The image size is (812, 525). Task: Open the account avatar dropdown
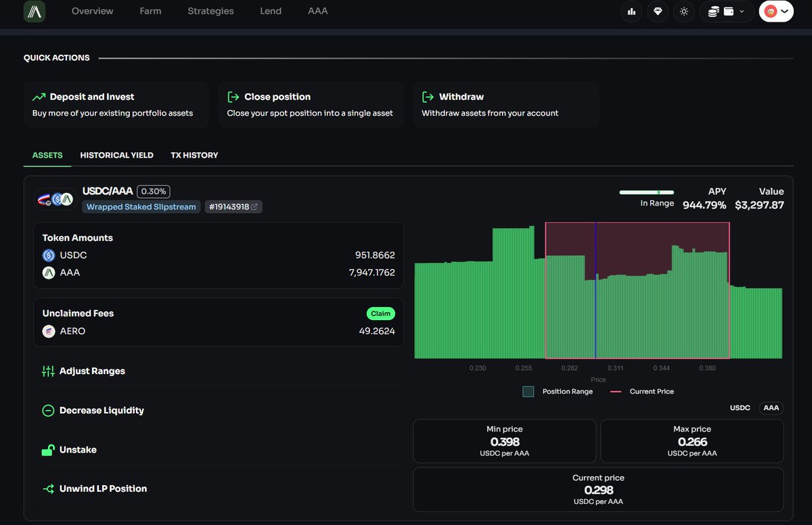776,12
